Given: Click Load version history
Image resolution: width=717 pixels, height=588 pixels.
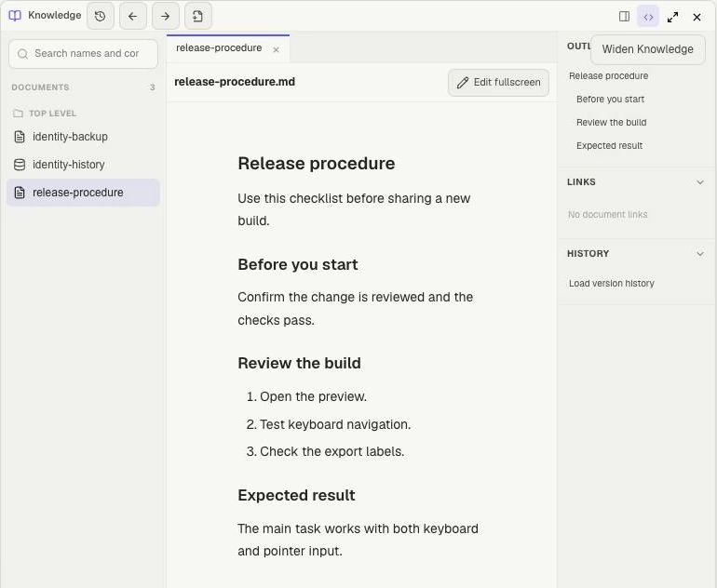Looking at the screenshot, I should (x=612, y=283).
